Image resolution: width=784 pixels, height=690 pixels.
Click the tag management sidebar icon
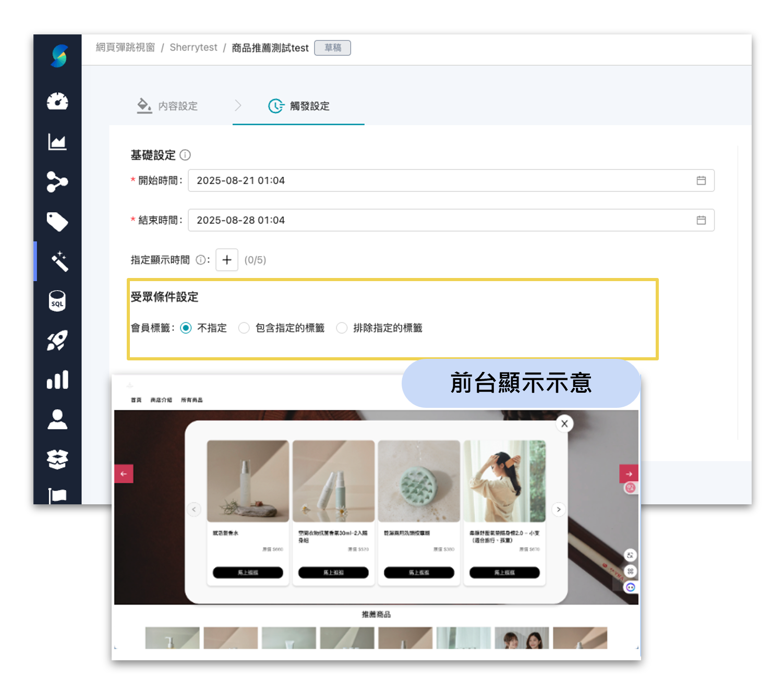[x=57, y=222]
